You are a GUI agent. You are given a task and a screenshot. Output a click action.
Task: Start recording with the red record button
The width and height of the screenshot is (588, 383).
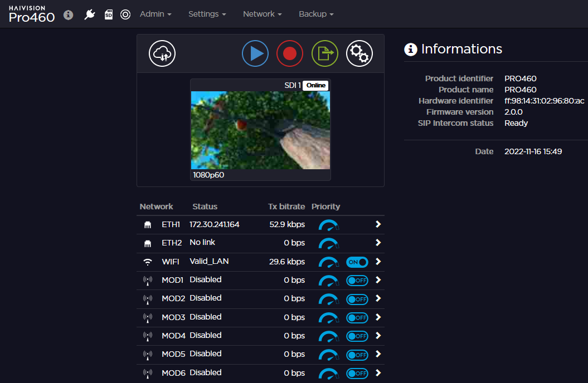290,53
